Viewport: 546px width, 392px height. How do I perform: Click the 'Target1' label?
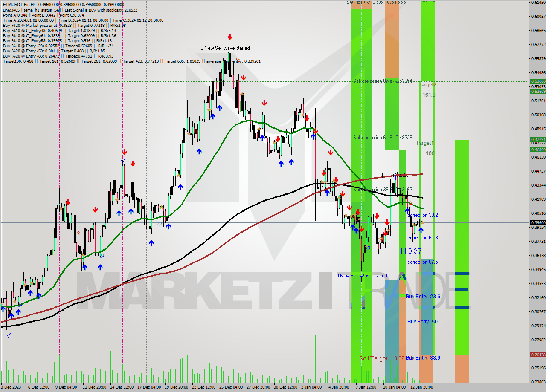[x=425, y=143]
